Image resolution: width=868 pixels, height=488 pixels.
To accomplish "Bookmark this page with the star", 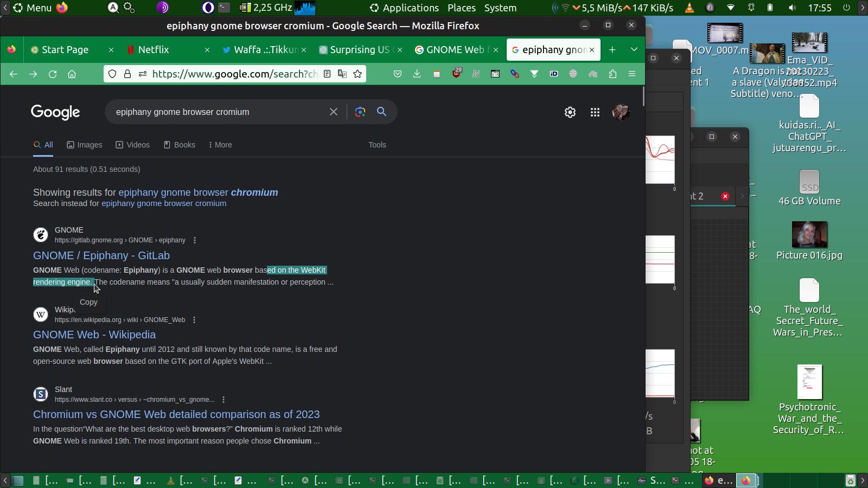I will coord(358,74).
